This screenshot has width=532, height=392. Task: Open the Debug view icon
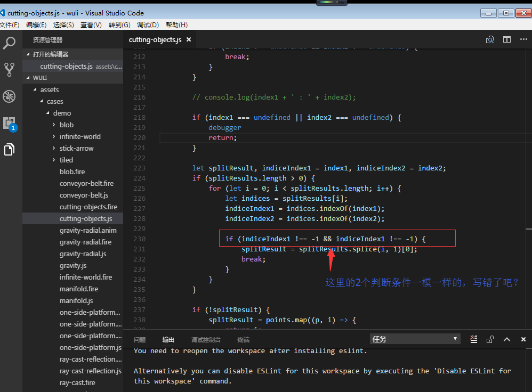click(9, 96)
